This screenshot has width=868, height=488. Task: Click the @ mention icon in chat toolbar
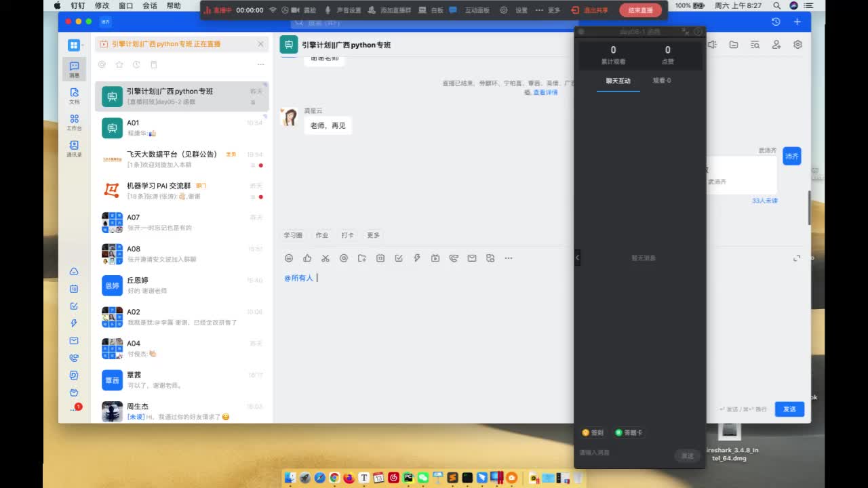(x=344, y=258)
